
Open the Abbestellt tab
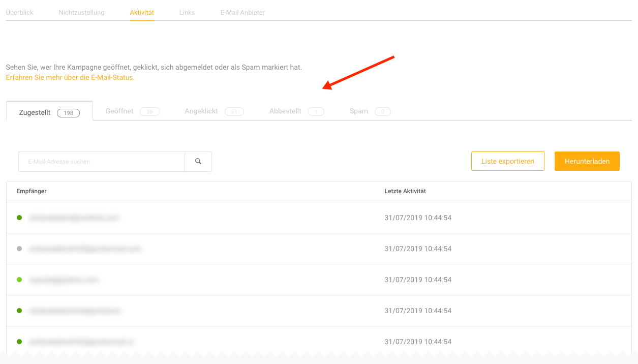click(x=296, y=111)
